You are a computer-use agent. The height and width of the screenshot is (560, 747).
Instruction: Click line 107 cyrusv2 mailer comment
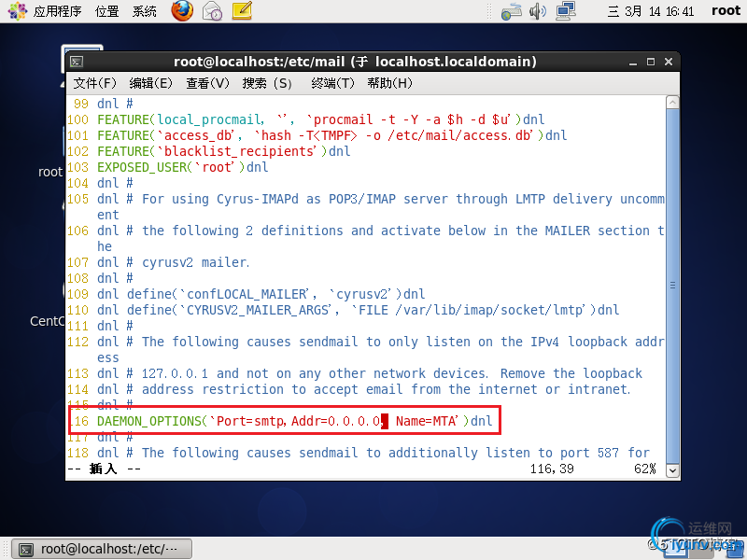click(x=174, y=262)
